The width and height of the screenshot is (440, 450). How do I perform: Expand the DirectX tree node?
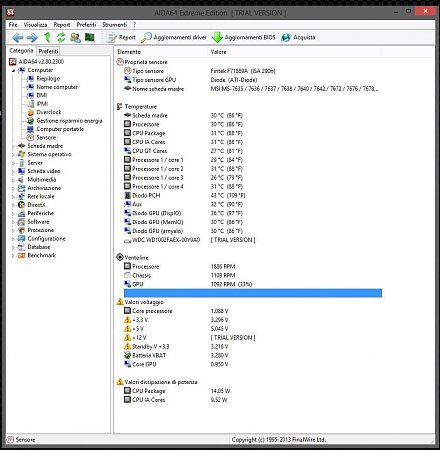click(13, 205)
